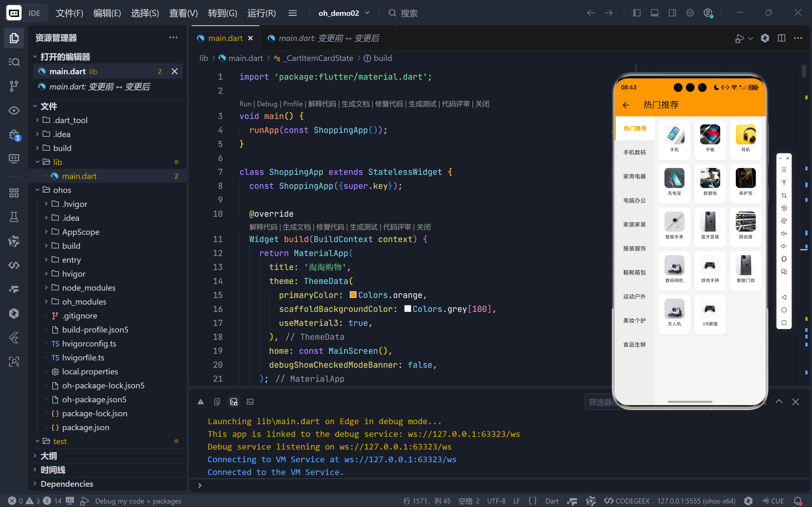The width and height of the screenshot is (812, 507).
Task: Open the Extensions view icon
Action: tap(14, 193)
